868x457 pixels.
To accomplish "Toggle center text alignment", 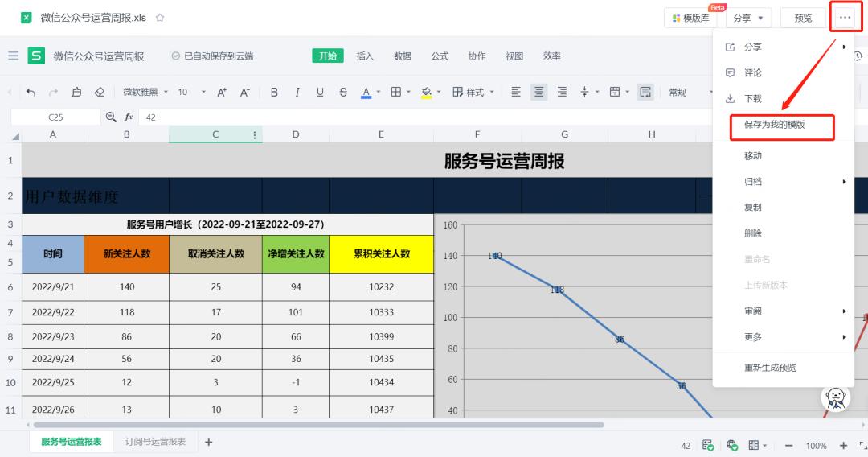I will (538, 92).
